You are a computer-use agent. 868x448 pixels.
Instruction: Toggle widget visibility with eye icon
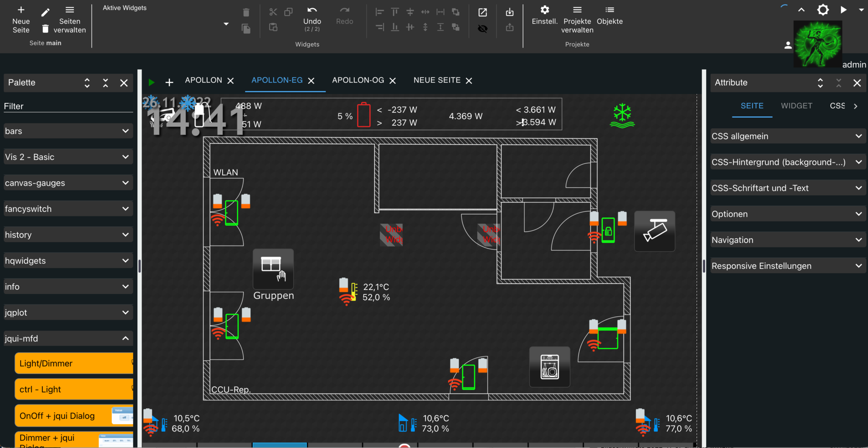[x=483, y=28]
